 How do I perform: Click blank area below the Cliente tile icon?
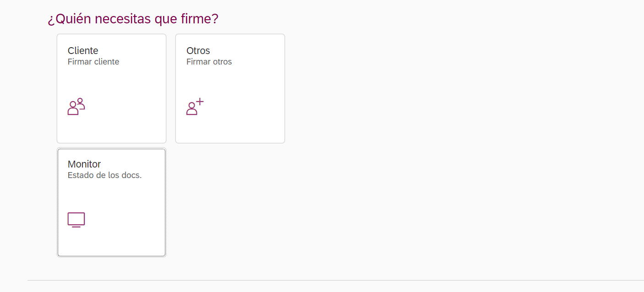click(111, 130)
